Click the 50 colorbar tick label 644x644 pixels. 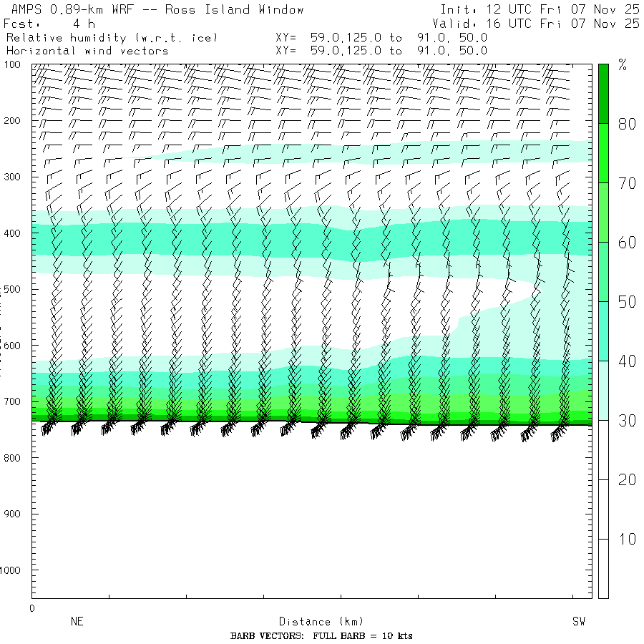(x=627, y=302)
